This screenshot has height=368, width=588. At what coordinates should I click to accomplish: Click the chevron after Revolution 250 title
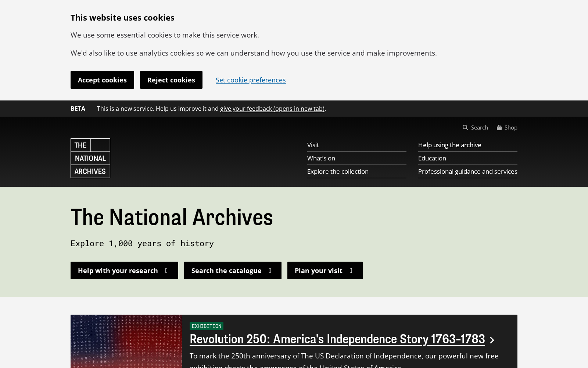pos(492,340)
